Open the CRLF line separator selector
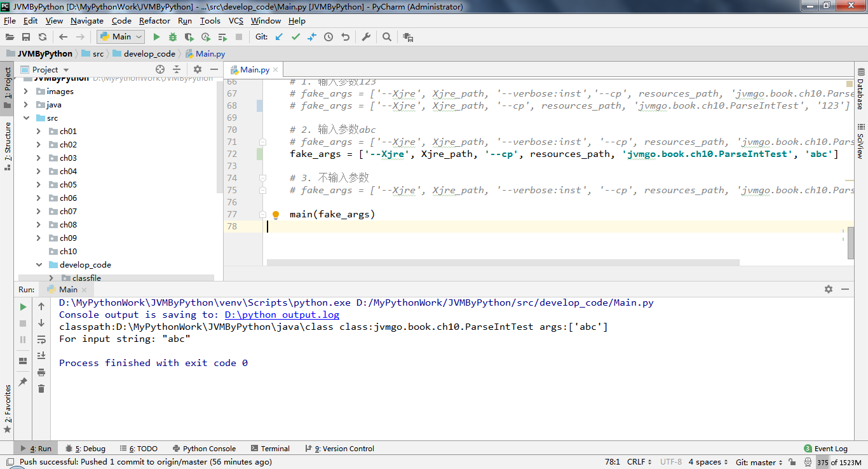Viewport: 868px width, 469px height. (640, 462)
